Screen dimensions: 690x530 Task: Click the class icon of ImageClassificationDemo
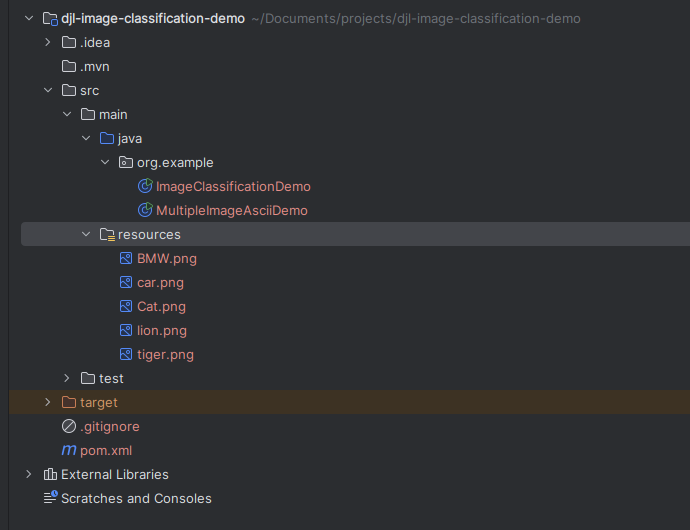145,187
